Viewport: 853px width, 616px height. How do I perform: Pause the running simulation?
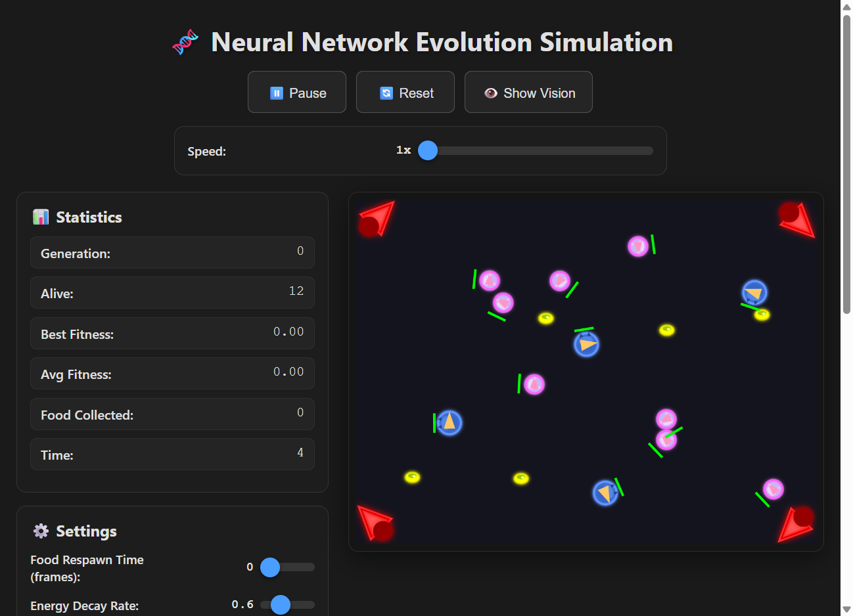pos(297,92)
